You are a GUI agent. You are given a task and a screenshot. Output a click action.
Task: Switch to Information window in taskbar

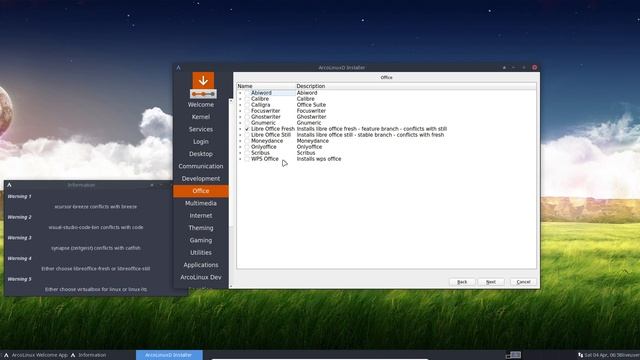pyautogui.click(x=89, y=355)
